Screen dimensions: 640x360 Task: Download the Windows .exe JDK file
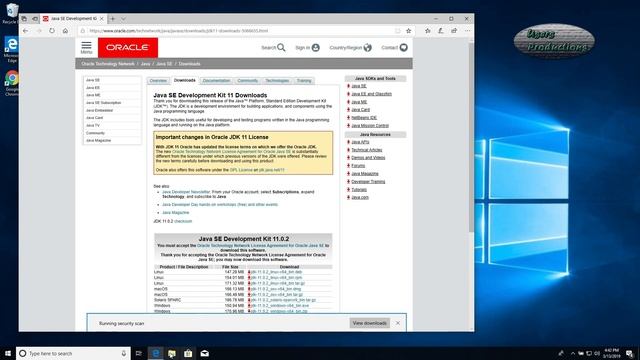tap(280, 305)
